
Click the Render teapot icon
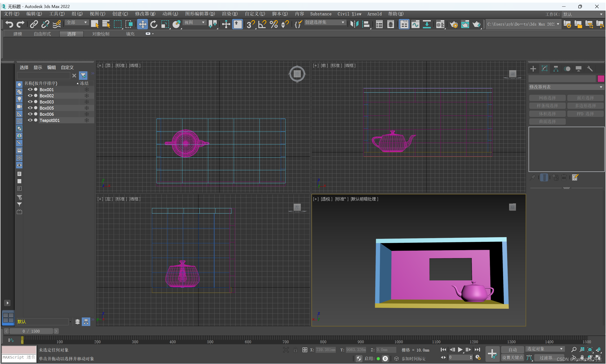click(476, 24)
